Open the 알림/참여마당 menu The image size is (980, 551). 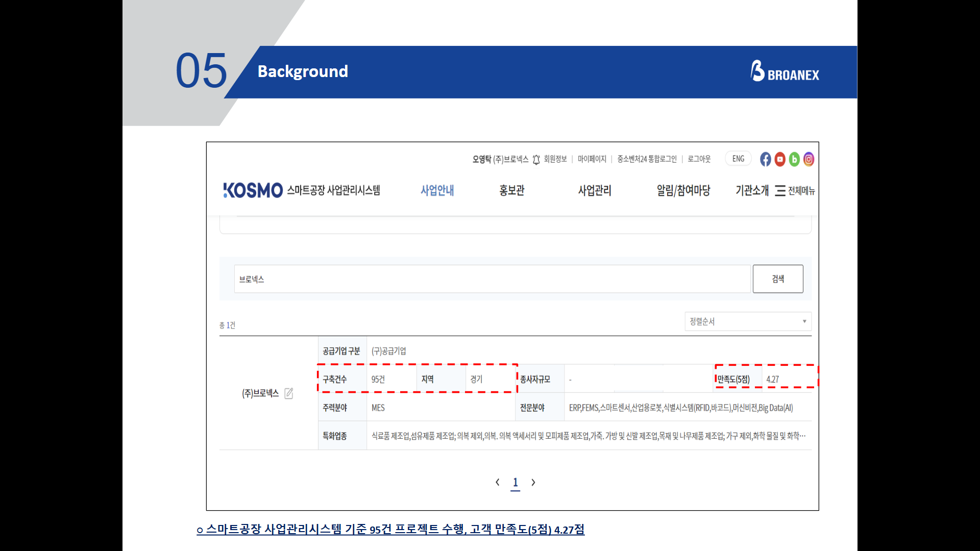pyautogui.click(x=683, y=190)
